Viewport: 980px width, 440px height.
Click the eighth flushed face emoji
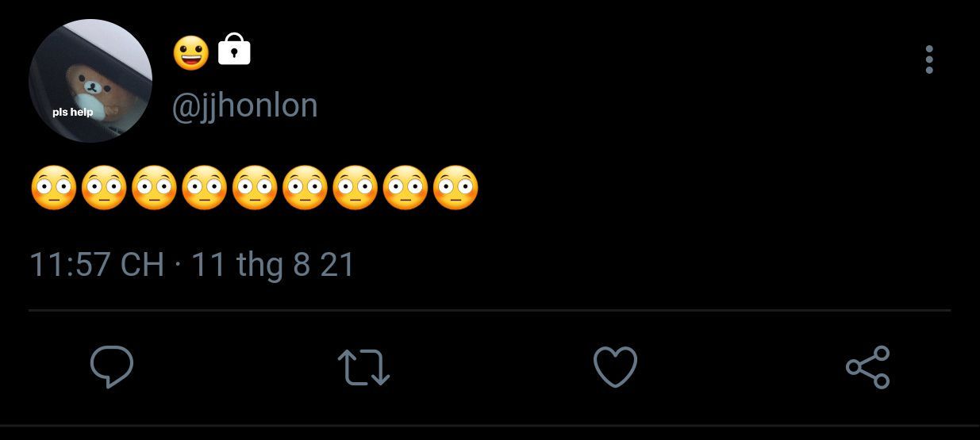point(406,188)
